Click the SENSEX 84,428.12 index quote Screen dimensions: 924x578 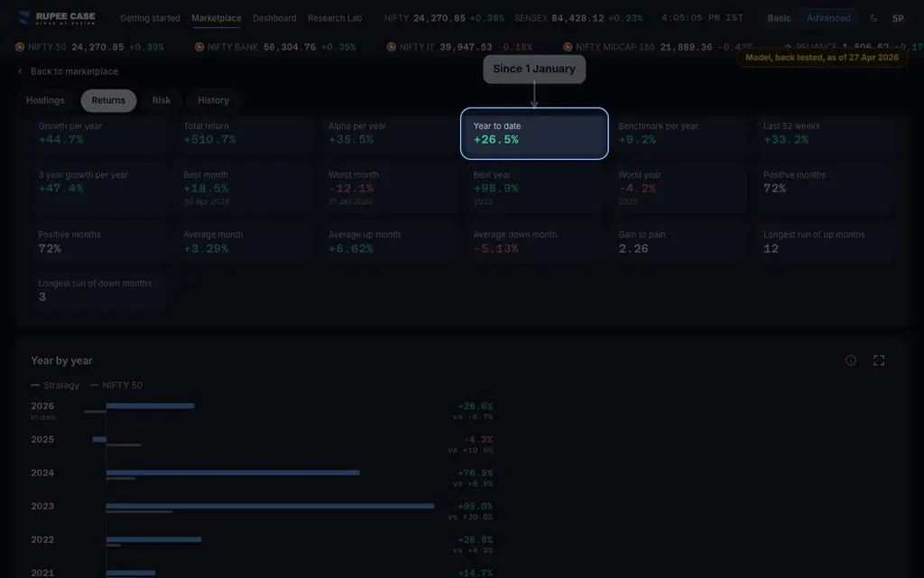(578, 18)
